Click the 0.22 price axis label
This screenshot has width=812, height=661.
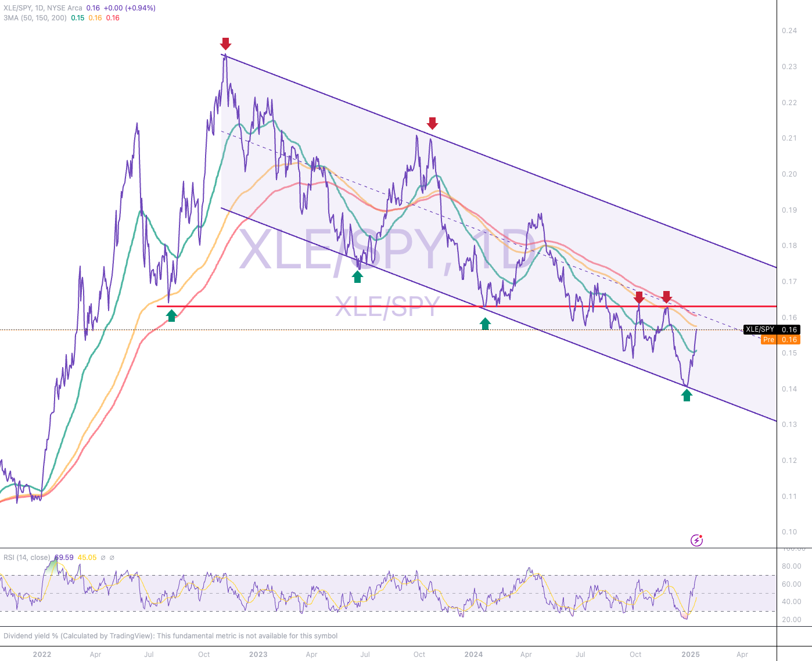[789, 103]
